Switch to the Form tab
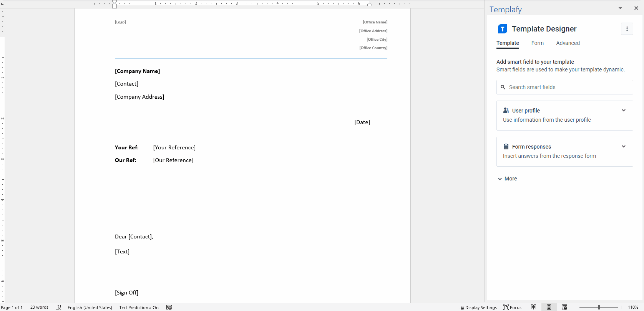644x311 pixels. click(x=537, y=43)
